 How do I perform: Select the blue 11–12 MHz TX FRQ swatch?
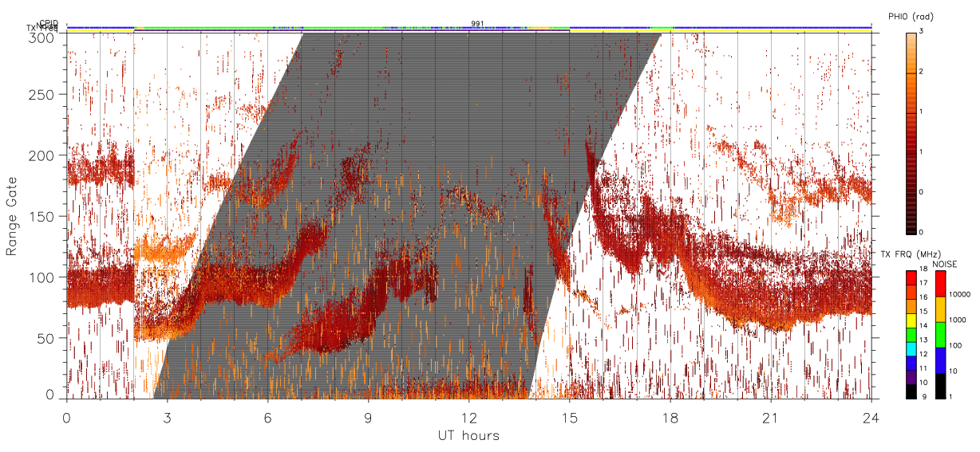point(911,364)
